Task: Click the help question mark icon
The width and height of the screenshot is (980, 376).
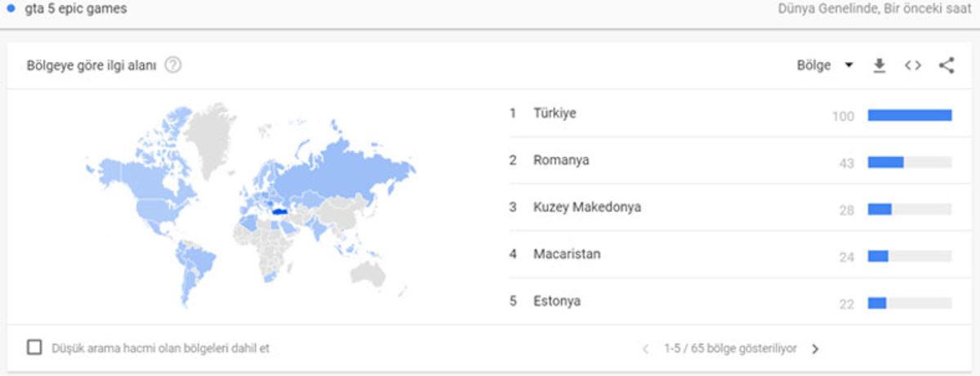Action: point(172,65)
